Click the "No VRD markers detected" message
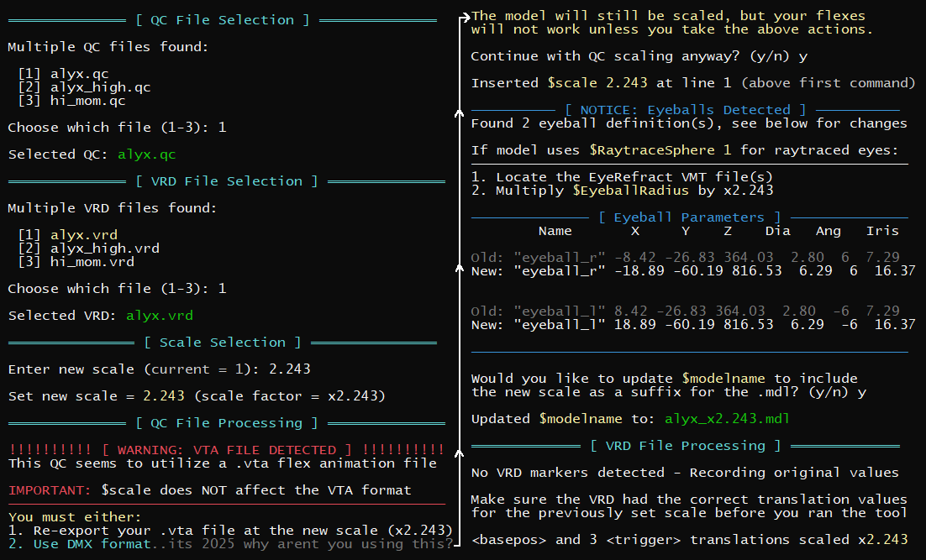Image resolution: width=926 pixels, height=560 pixels. 567,473
